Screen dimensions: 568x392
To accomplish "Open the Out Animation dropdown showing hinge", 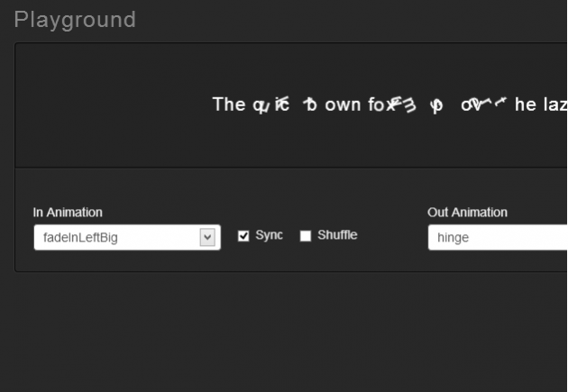I will click(x=496, y=238).
